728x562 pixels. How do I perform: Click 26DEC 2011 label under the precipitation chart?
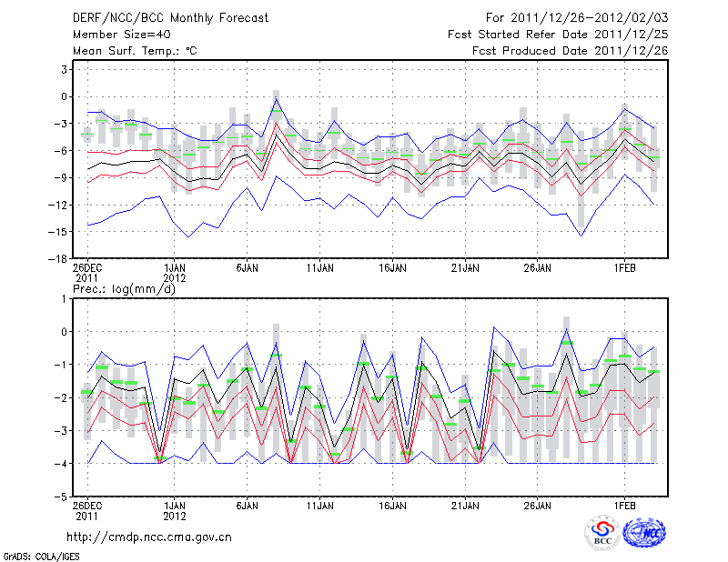pyautogui.click(x=87, y=510)
